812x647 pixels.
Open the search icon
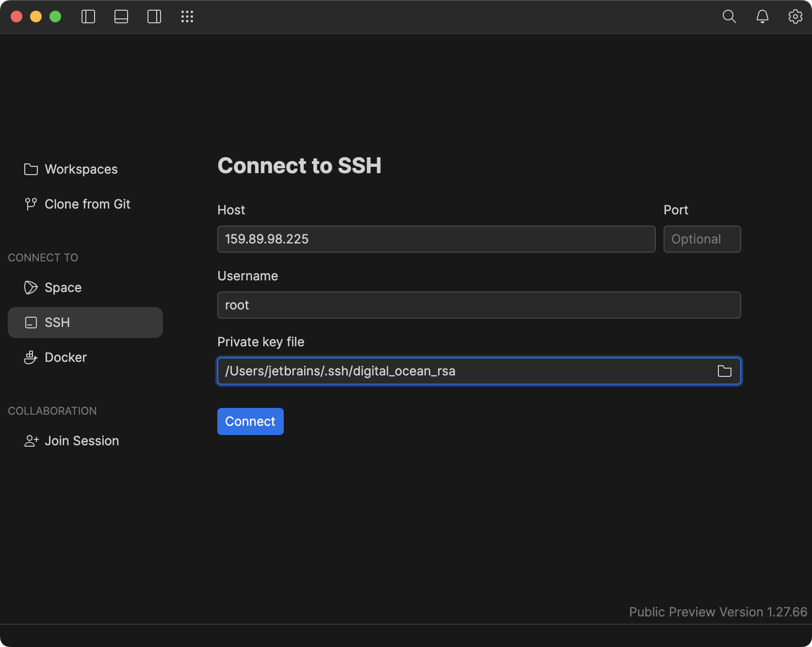tap(729, 16)
